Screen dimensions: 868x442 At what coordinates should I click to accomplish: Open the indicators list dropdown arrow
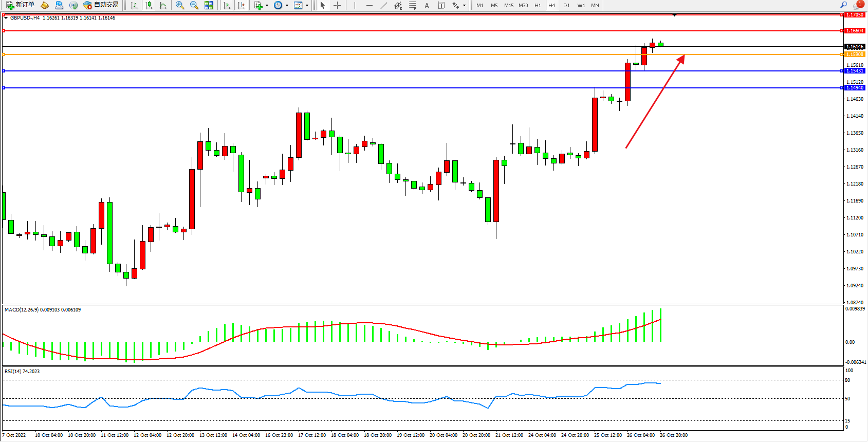(267, 5)
